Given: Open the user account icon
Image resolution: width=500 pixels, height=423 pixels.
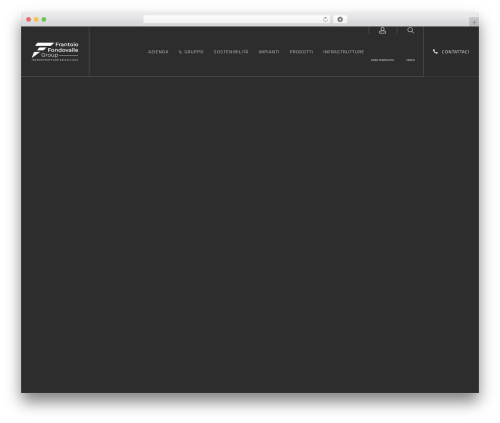Looking at the screenshot, I should (382, 31).
